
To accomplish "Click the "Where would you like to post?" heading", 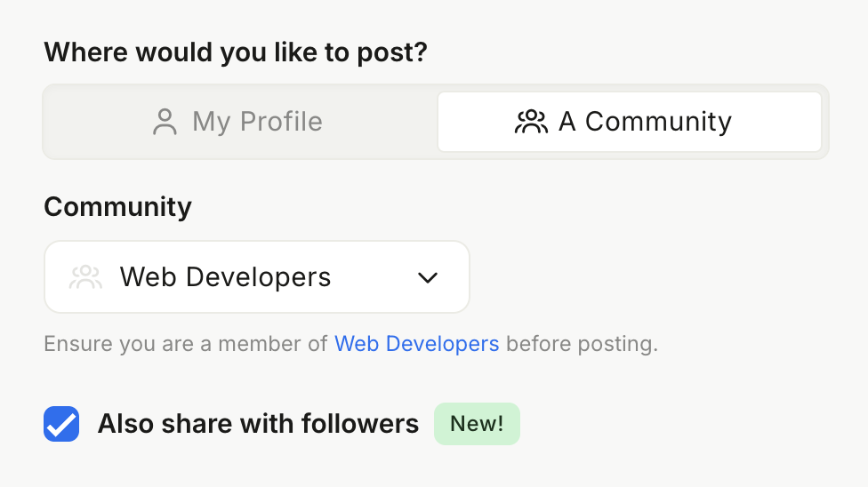I will [x=236, y=52].
